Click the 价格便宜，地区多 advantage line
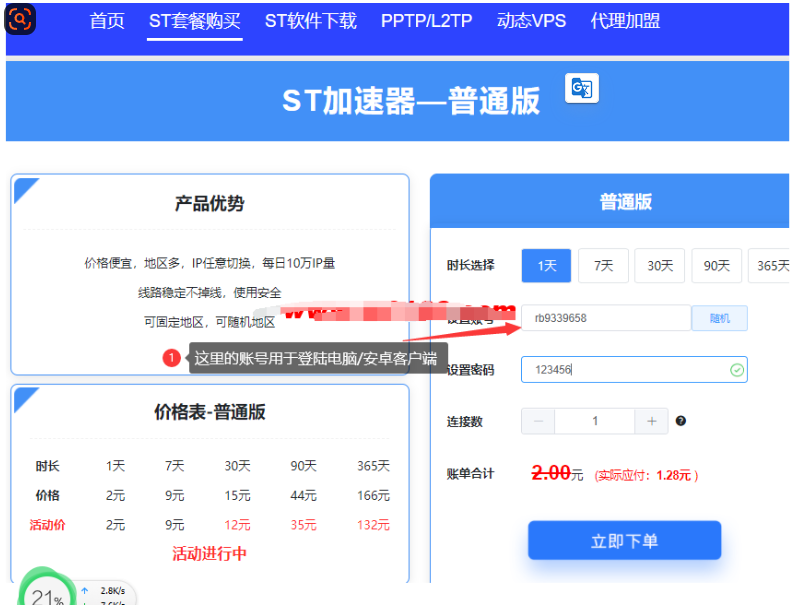The width and height of the screenshot is (799, 609). (x=209, y=263)
